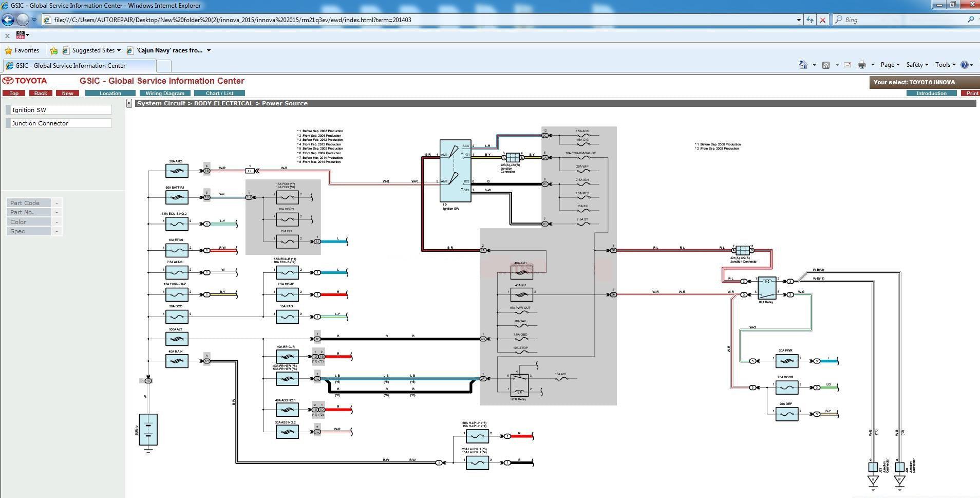Open the Safety dropdown menu
980x498 pixels.
[x=917, y=65]
